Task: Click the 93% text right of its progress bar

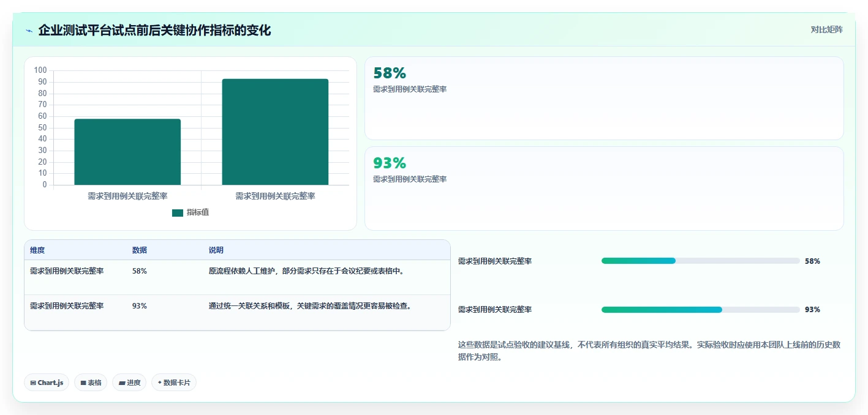Action: (x=812, y=310)
